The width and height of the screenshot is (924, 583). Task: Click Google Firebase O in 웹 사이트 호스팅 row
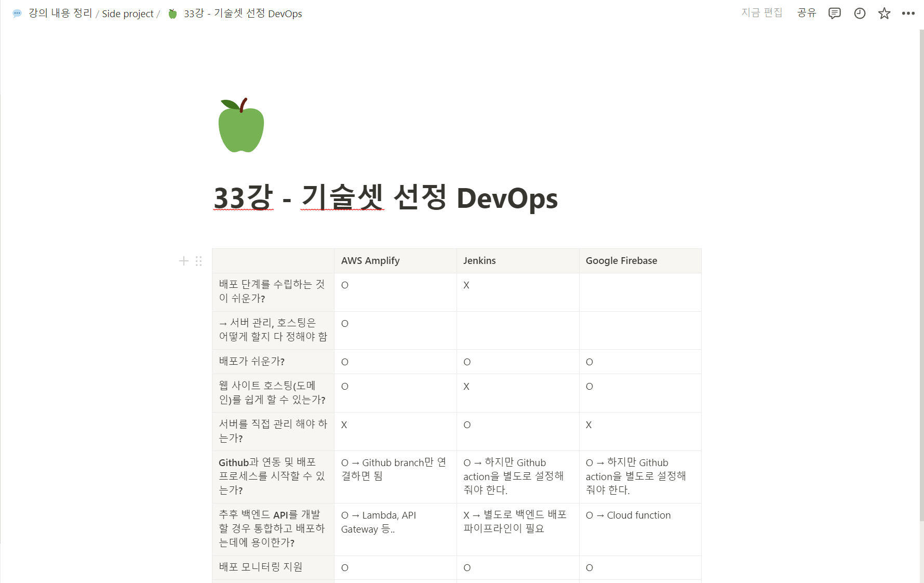click(640, 393)
